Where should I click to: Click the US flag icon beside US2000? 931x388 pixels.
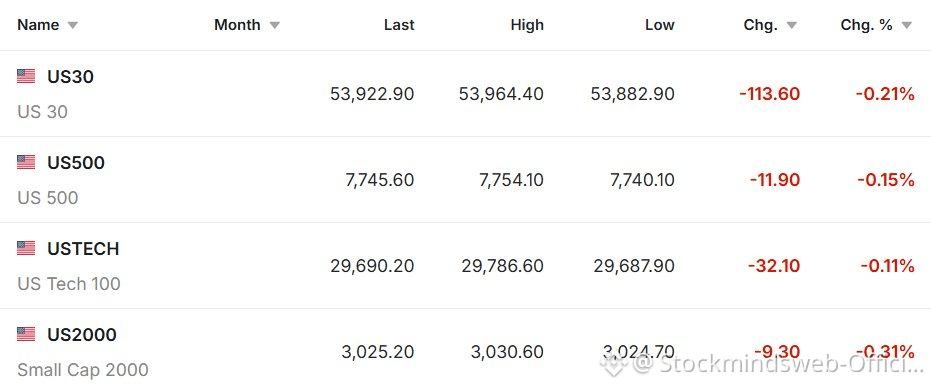coord(26,335)
